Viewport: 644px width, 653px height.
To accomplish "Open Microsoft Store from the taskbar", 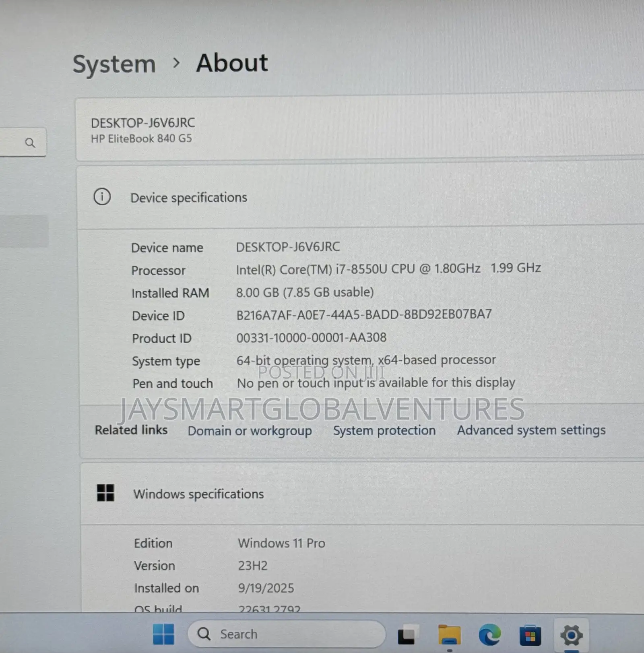I will [530, 635].
